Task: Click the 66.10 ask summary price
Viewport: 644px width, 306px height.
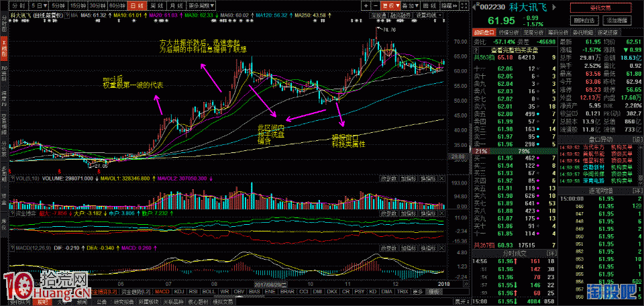Action: (504, 58)
